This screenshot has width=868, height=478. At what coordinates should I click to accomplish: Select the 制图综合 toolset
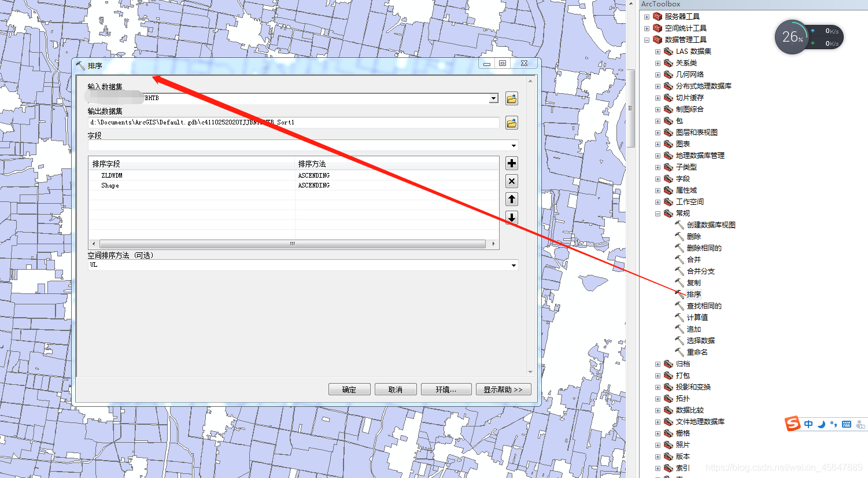pos(690,109)
